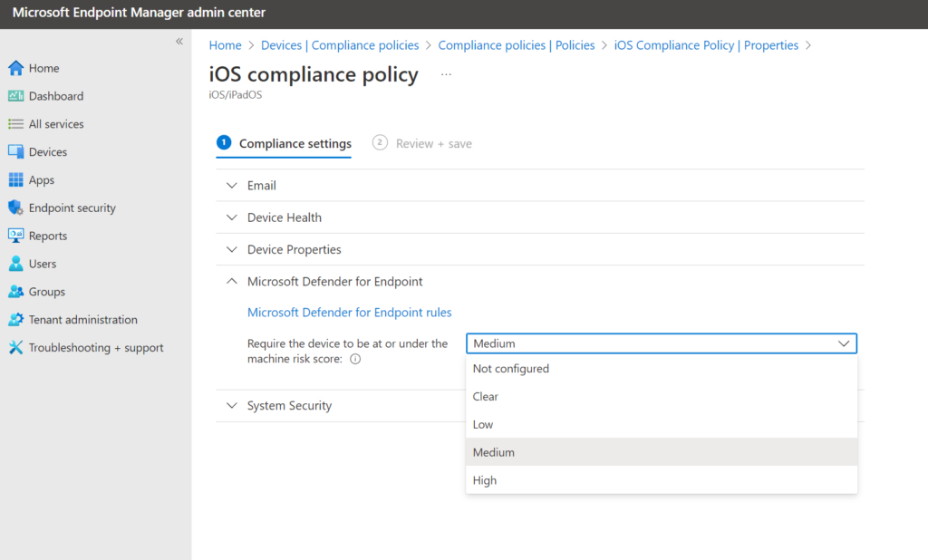Open the Devices label in sidebar
Screen dimensions: 928x560
pos(48,151)
